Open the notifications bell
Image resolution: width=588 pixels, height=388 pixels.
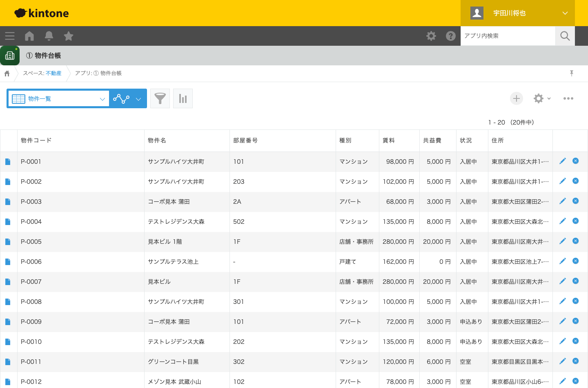pos(49,36)
